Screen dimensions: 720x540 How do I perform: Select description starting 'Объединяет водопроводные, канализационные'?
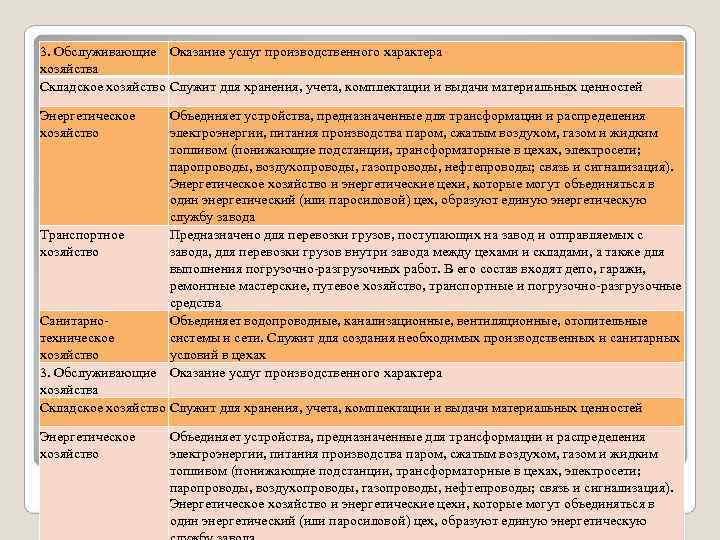click(425, 338)
